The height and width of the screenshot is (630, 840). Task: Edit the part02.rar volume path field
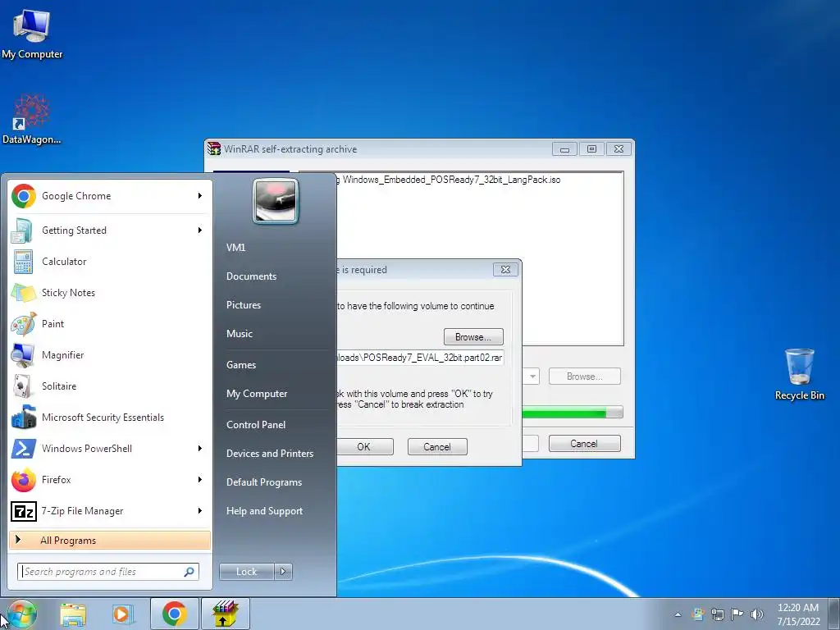click(x=419, y=358)
